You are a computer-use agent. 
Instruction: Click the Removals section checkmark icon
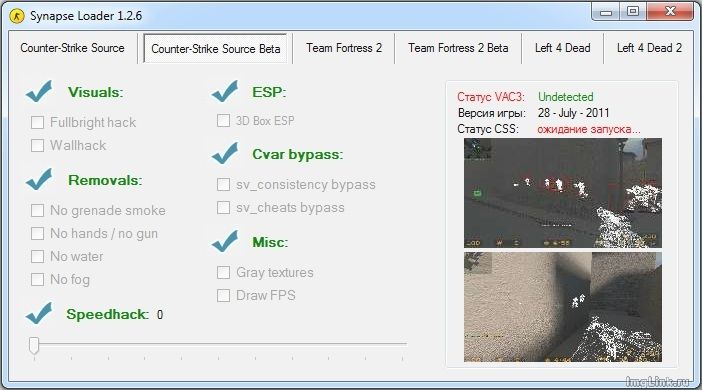39,179
